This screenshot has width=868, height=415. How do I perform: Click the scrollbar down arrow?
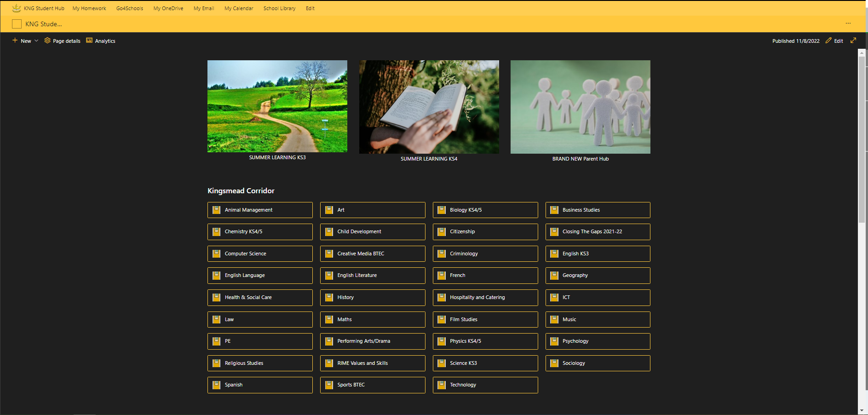point(862,410)
